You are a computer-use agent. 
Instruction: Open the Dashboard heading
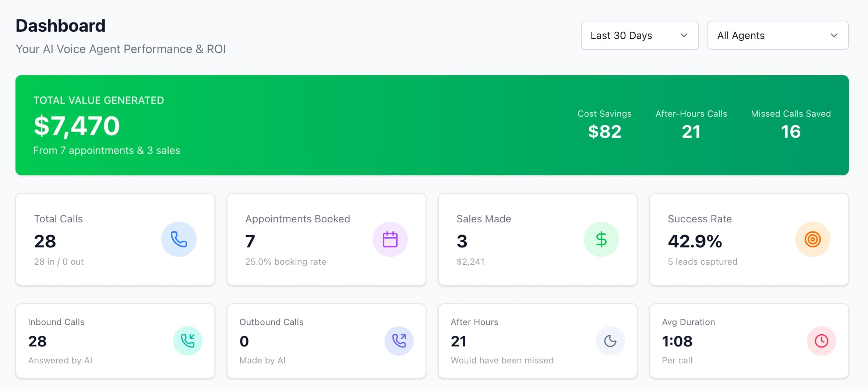pyautogui.click(x=60, y=25)
